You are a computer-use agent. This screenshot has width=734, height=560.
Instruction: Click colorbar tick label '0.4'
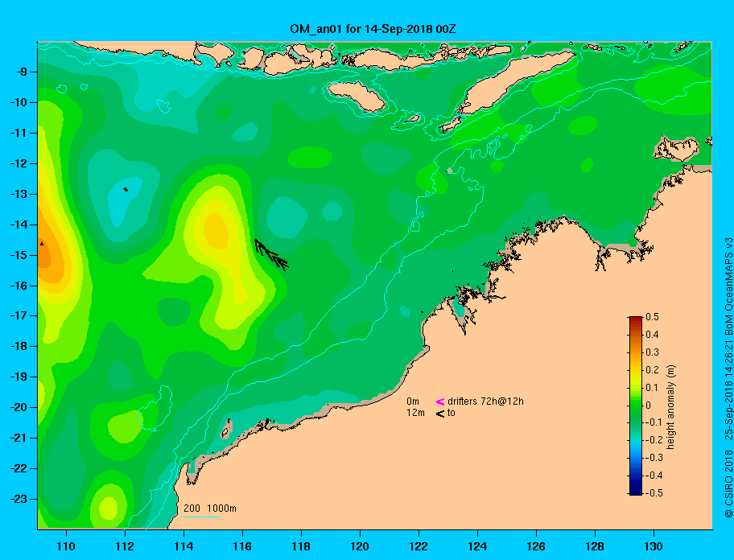click(x=652, y=335)
